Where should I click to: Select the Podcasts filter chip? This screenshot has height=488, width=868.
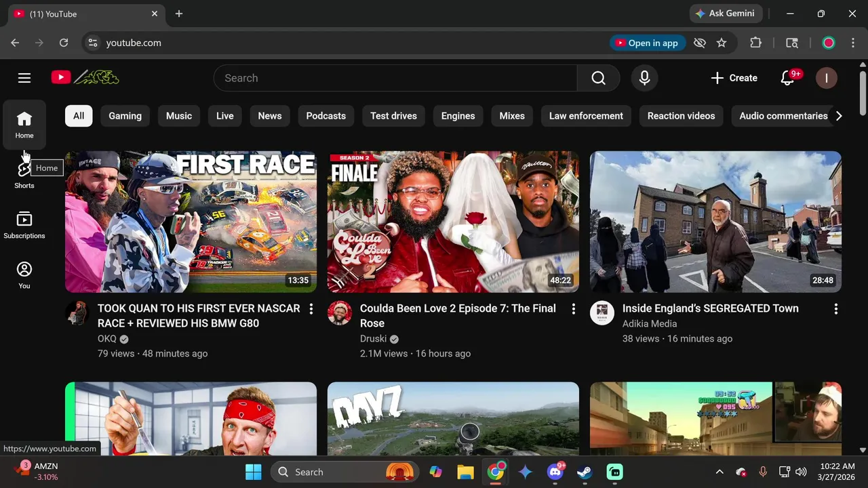tap(326, 116)
